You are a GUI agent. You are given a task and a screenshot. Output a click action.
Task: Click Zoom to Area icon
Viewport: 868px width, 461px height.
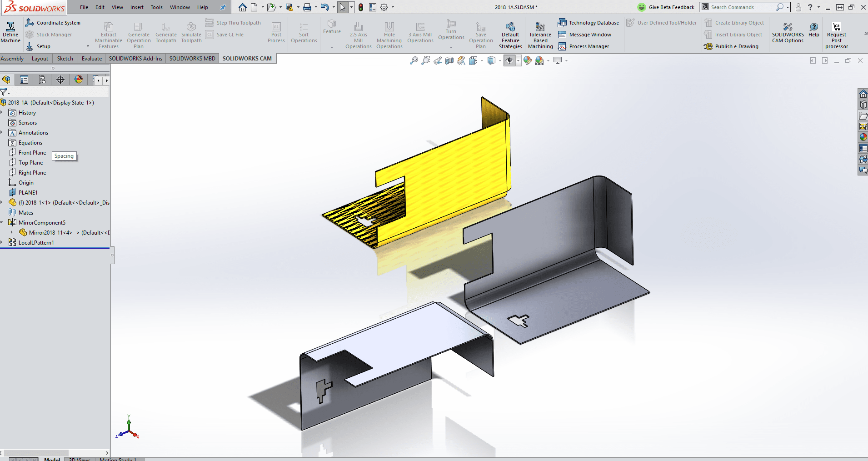click(425, 60)
